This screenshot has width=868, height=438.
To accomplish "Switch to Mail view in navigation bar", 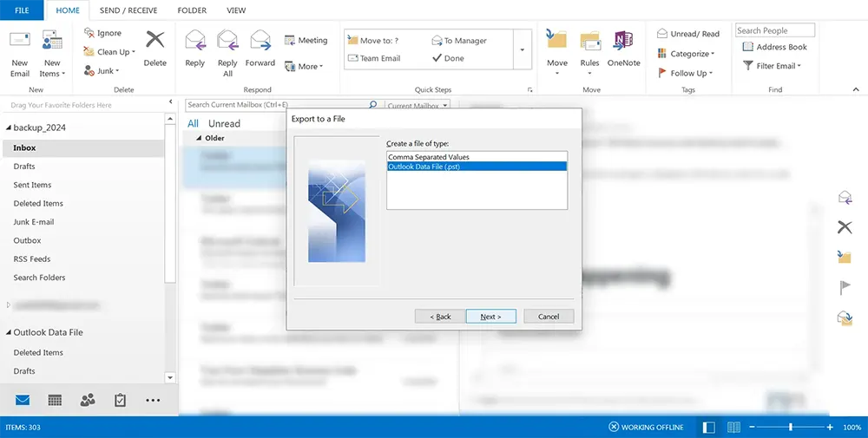I will tap(23, 400).
